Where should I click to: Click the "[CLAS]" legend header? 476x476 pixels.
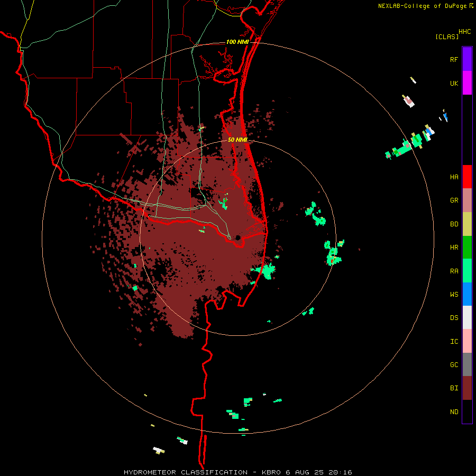click(447, 36)
